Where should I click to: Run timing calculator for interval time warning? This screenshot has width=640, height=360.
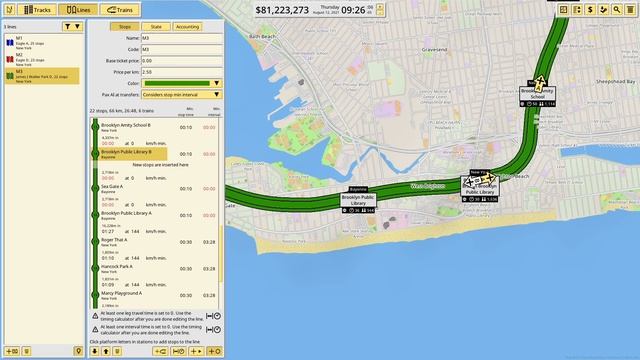(213, 329)
